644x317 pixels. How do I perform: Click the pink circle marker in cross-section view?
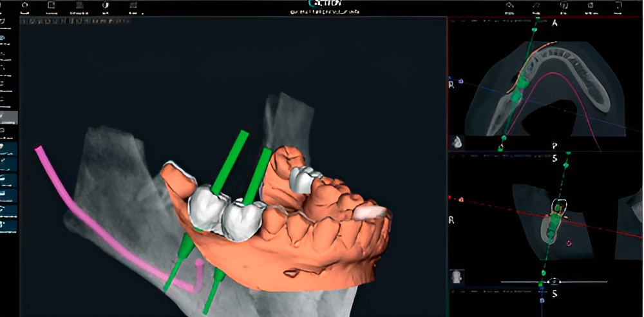[569, 244]
